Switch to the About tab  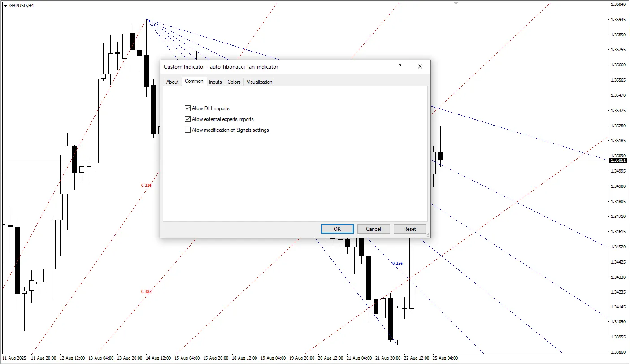pos(173,82)
